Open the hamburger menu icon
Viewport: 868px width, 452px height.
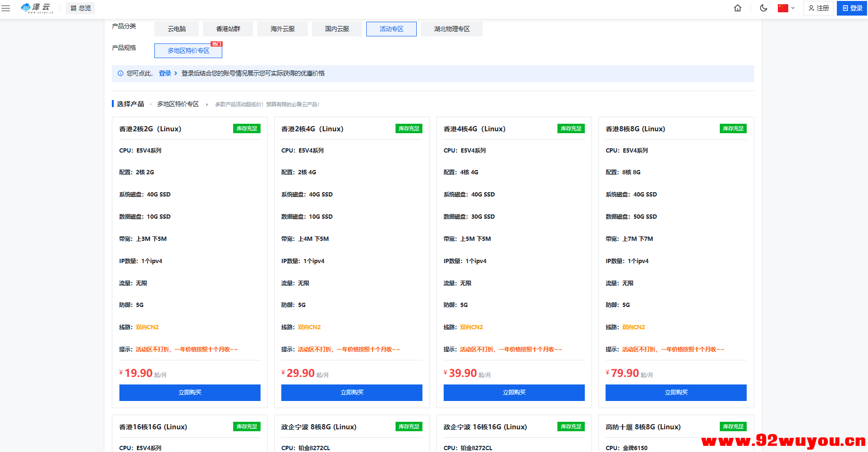pos(6,8)
